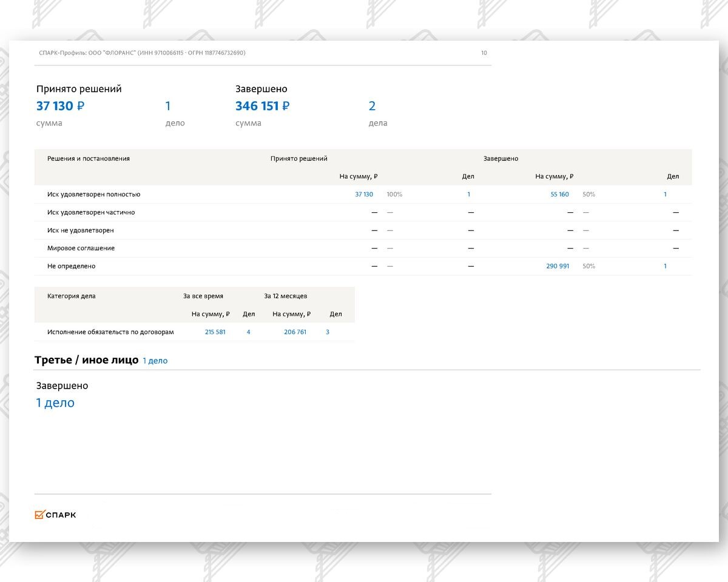Click the СПАРК-Профиль ООО ФЛОРАНС page header
This screenshot has width=728, height=582.
click(x=142, y=53)
